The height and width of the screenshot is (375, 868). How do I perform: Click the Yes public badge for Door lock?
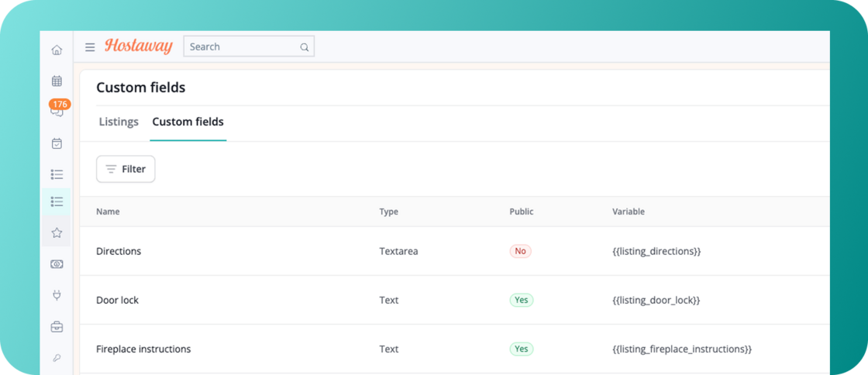pyautogui.click(x=522, y=300)
